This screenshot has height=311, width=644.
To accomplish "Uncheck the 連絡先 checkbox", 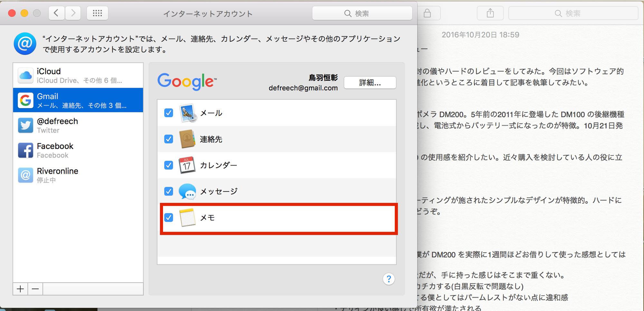I will pyautogui.click(x=168, y=139).
